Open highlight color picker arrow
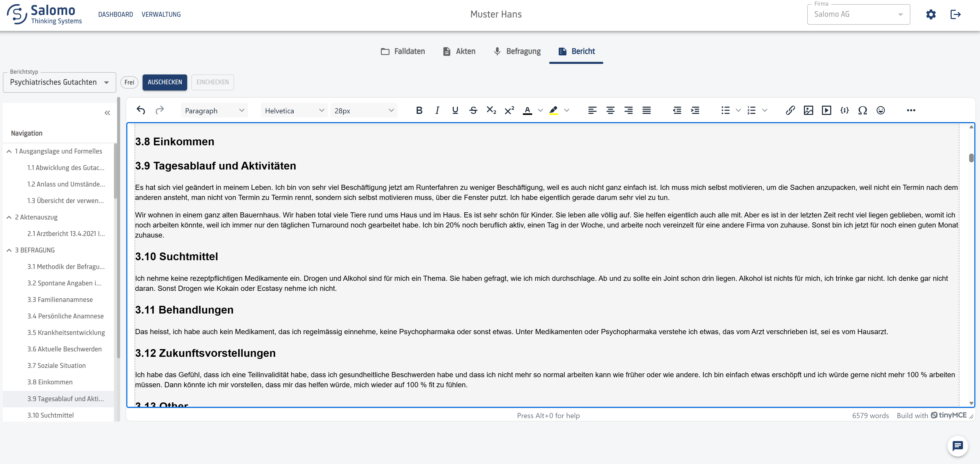This screenshot has width=980, height=464. pyautogui.click(x=566, y=110)
